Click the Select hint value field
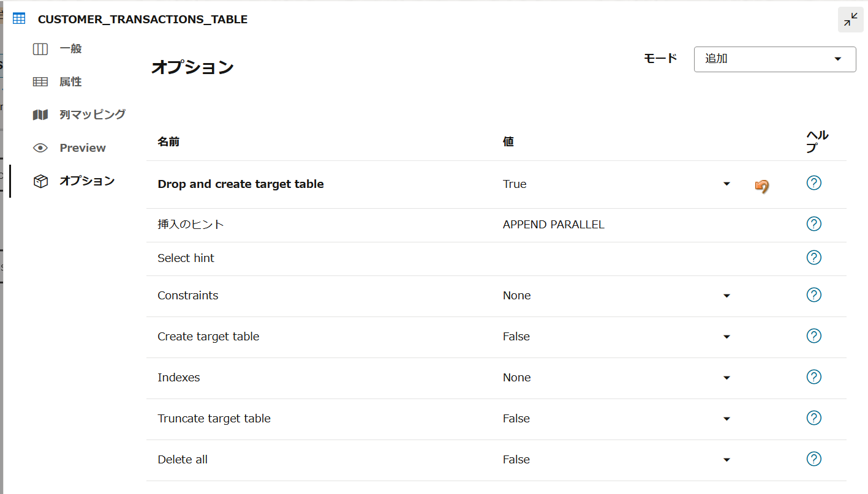Viewport: 868px width, 494px height. pos(613,258)
